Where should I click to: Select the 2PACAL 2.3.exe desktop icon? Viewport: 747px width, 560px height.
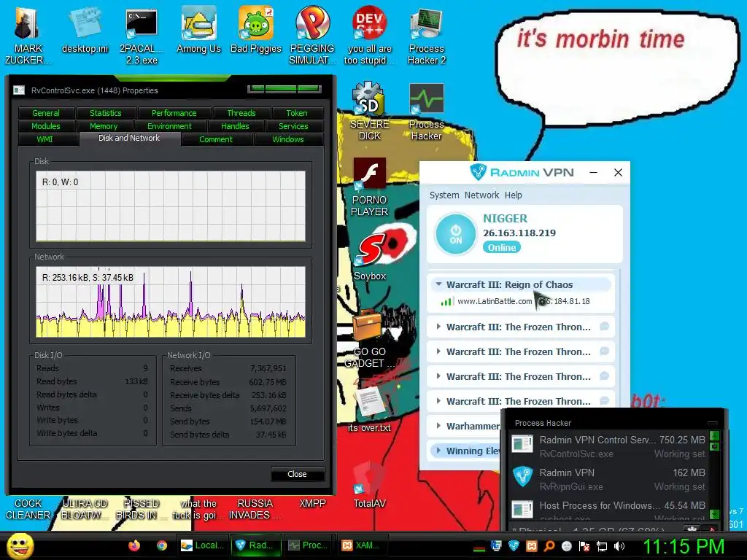(142, 36)
